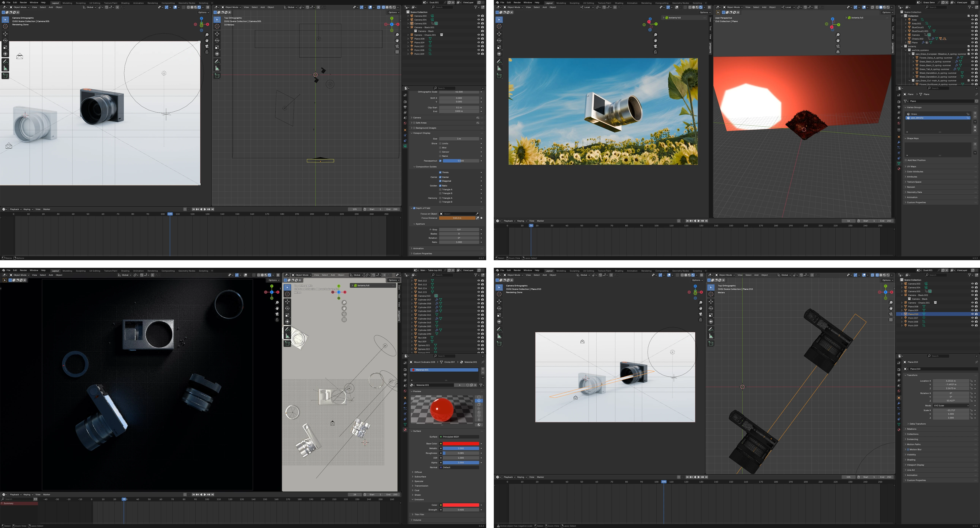
Task: Switch material preview to Monkey shape
Action: tap(479, 412)
